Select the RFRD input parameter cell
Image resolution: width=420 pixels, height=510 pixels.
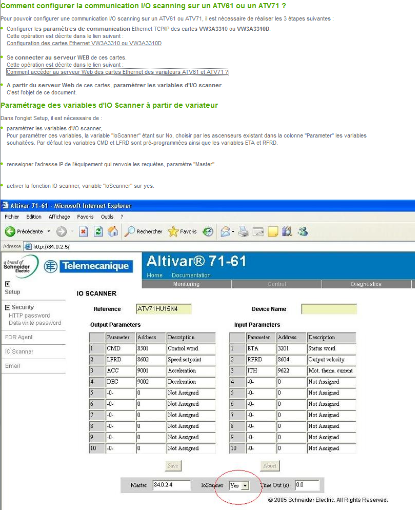(261, 360)
